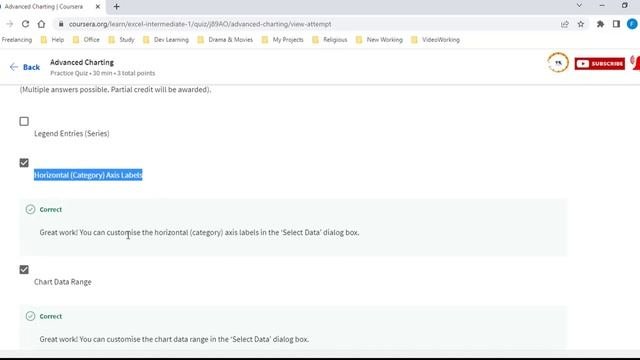Go to the browser home page icon

(x=41, y=24)
